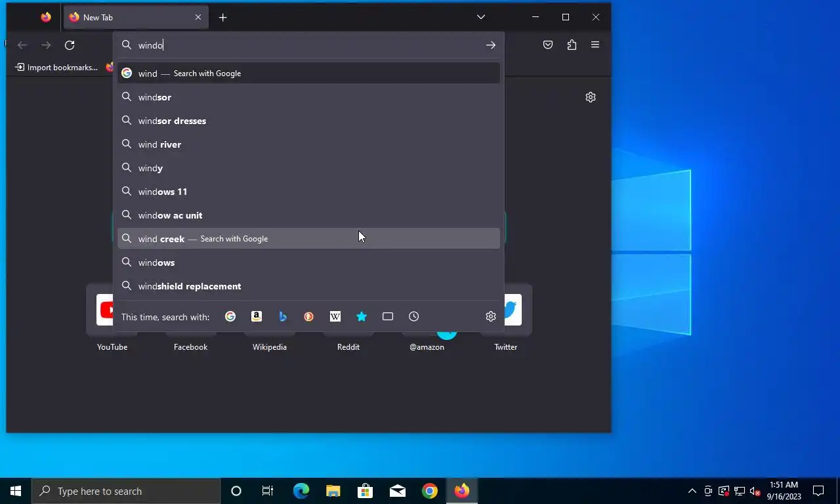Search in History clock icon

coord(414,316)
